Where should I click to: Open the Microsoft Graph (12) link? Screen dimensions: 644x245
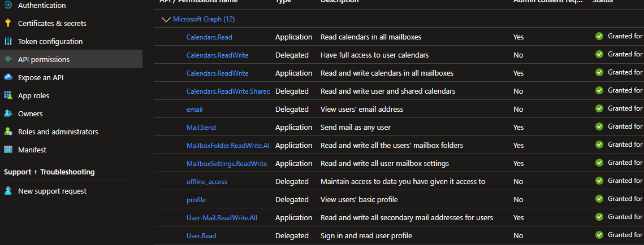click(x=204, y=19)
